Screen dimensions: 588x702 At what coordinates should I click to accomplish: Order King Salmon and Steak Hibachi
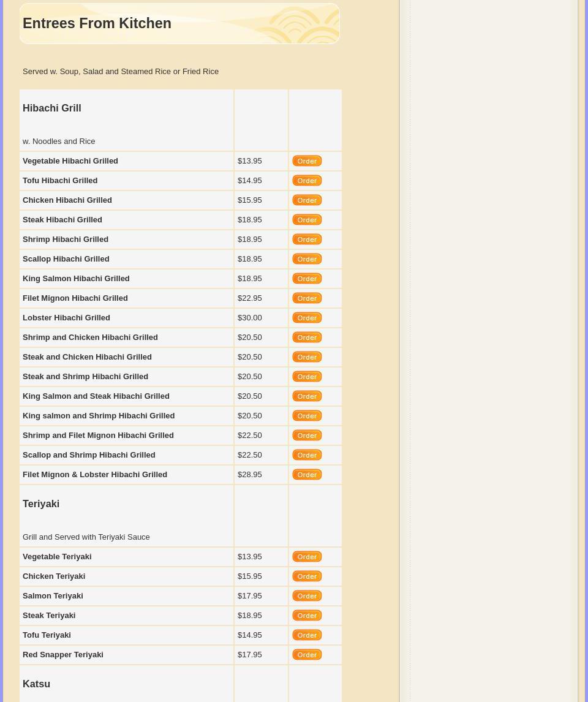(x=307, y=396)
